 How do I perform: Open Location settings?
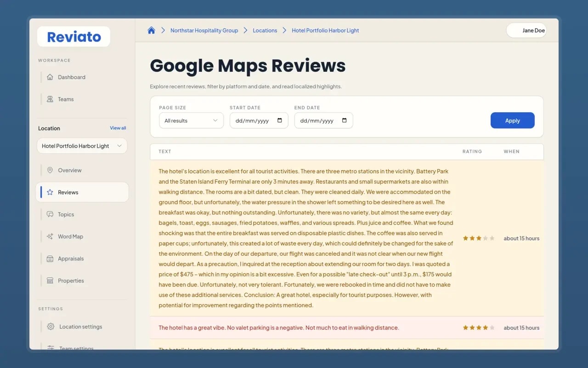pos(82,327)
